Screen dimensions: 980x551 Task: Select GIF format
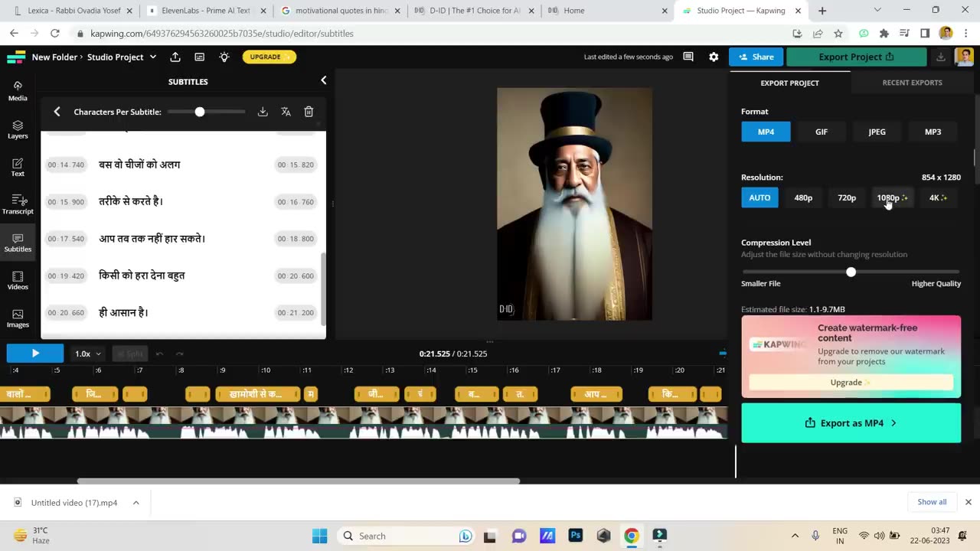coord(822,132)
